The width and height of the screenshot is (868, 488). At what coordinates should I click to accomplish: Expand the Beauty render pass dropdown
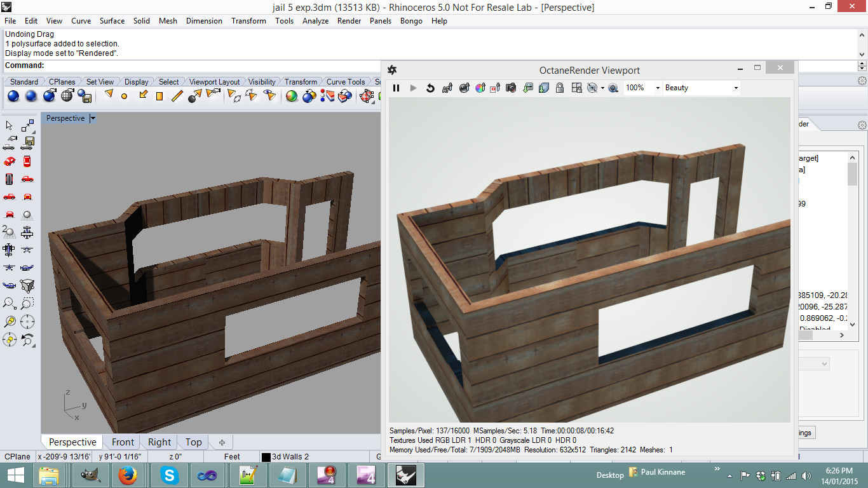736,88
